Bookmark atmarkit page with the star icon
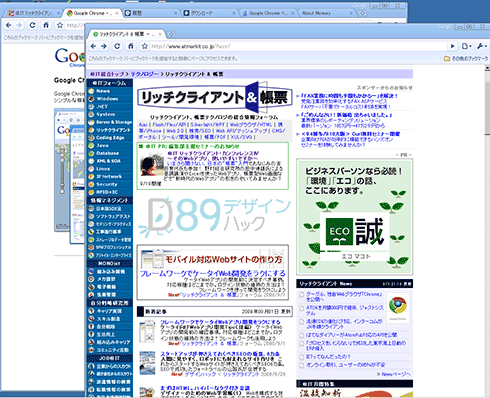The width and height of the screenshot is (490, 398). (x=144, y=46)
